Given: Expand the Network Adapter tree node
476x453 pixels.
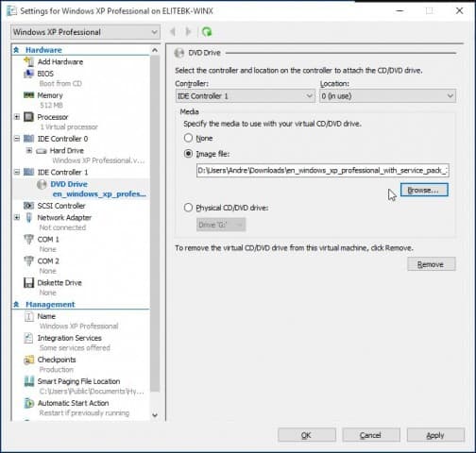Looking at the screenshot, I should 17,217.
